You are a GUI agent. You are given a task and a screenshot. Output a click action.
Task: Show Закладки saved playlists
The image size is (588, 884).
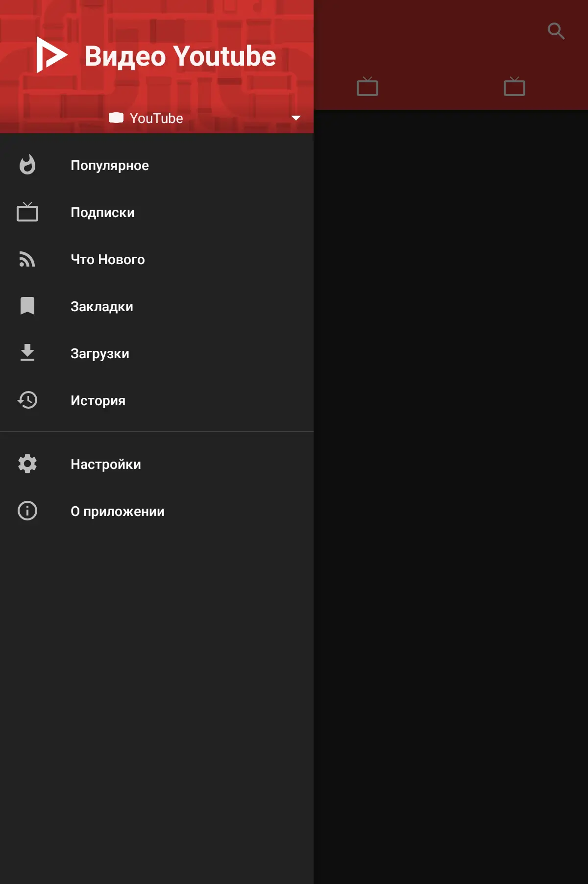click(x=157, y=306)
